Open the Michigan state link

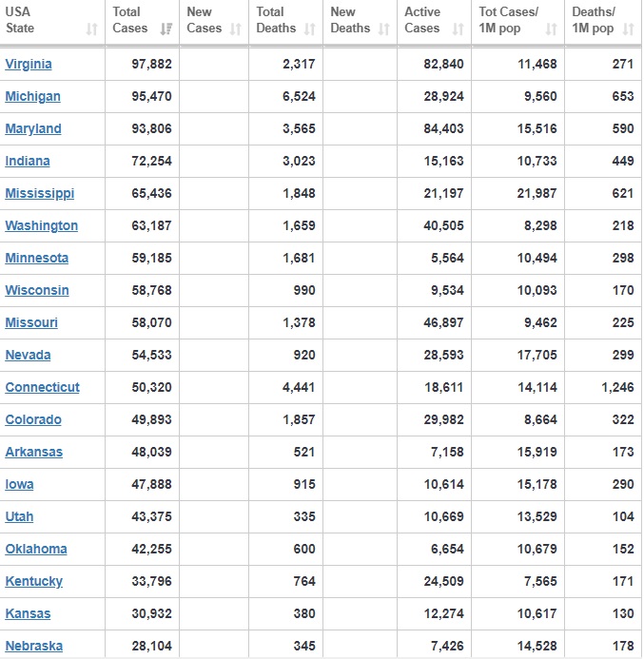coord(32,97)
